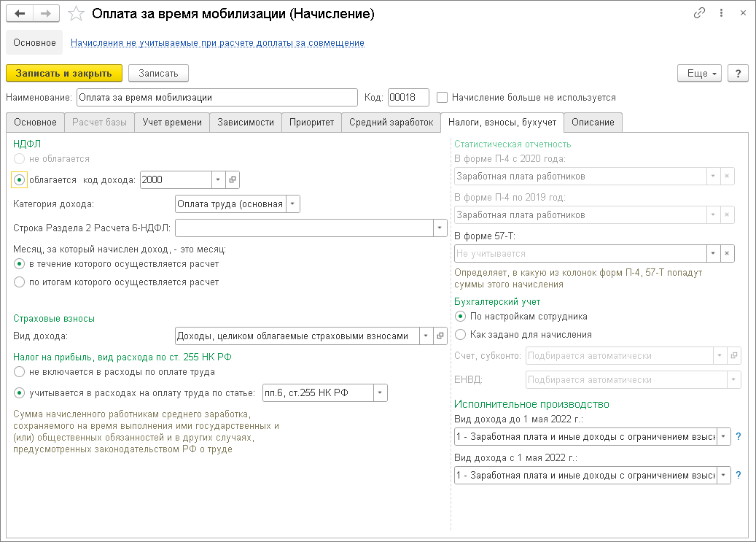Go forward with the right arrow button
This screenshot has width=756, height=542.
tap(46, 14)
